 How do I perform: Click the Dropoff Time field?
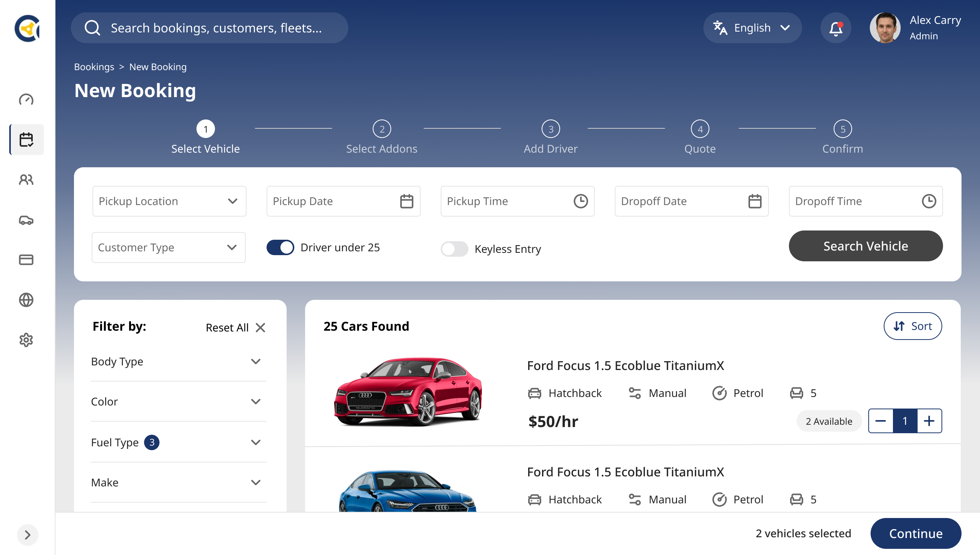(x=866, y=201)
